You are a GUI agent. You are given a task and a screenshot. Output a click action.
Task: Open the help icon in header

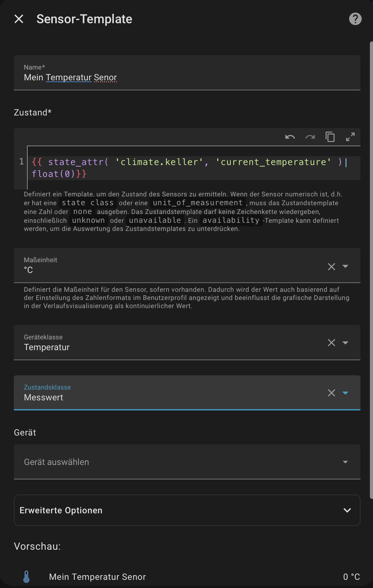(355, 19)
